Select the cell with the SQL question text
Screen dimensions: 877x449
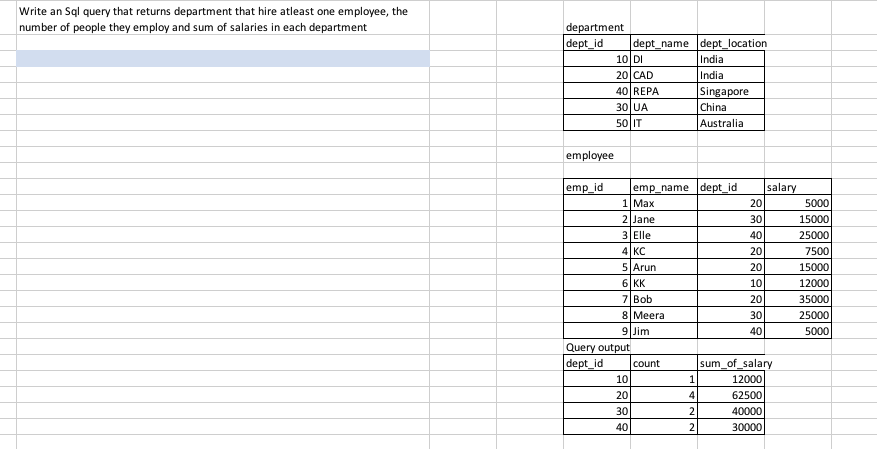tap(223, 19)
